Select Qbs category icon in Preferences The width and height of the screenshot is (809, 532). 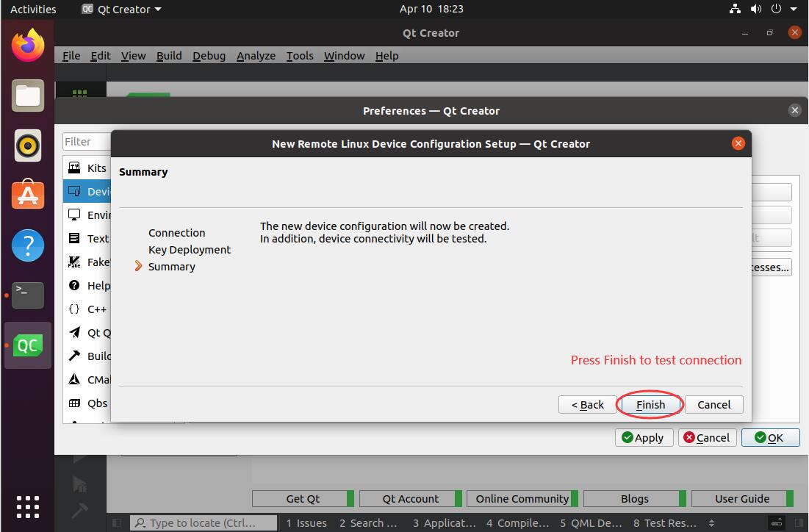(x=74, y=403)
